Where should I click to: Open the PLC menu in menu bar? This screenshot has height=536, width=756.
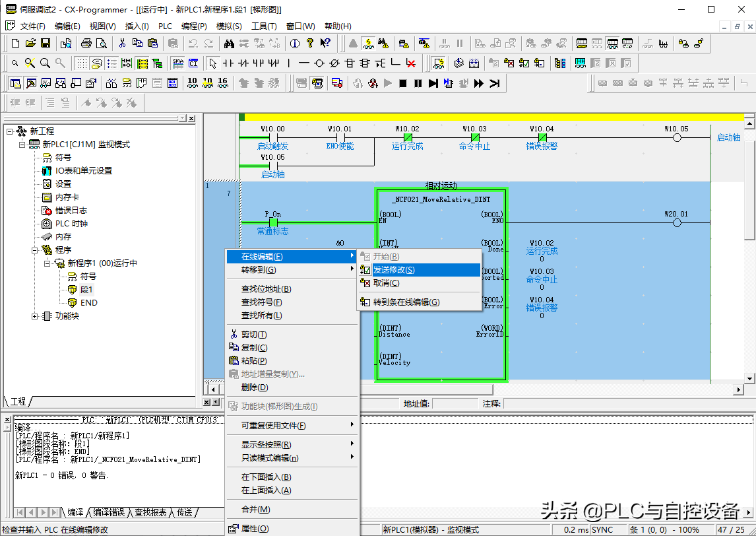coord(165,26)
